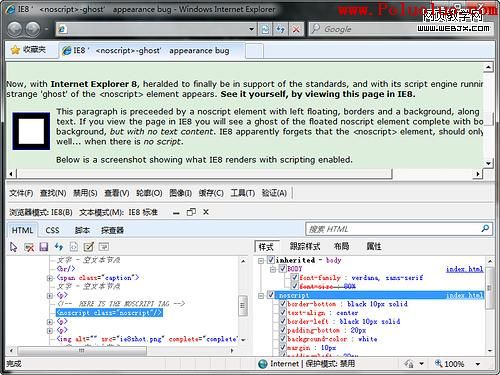Screen dimensions: 500x375
Task: Refresh the DOM tree in developer tools
Action: 59,247
